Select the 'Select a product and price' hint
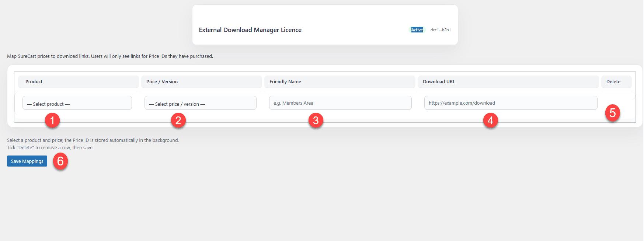Screen dimensions: 644x241 coord(93,140)
